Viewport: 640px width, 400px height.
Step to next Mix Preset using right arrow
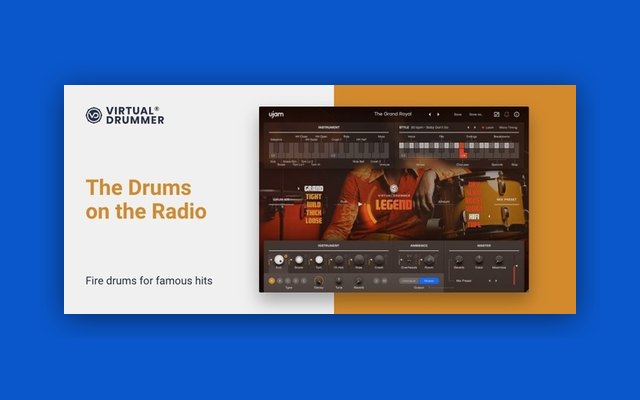click(496, 281)
